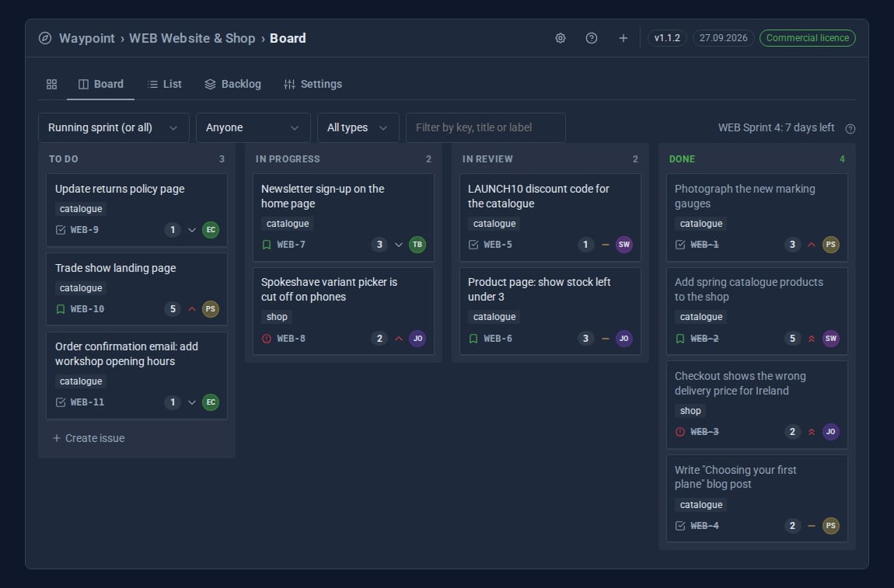Click the JO avatar on WEB-8 card

point(417,339)
